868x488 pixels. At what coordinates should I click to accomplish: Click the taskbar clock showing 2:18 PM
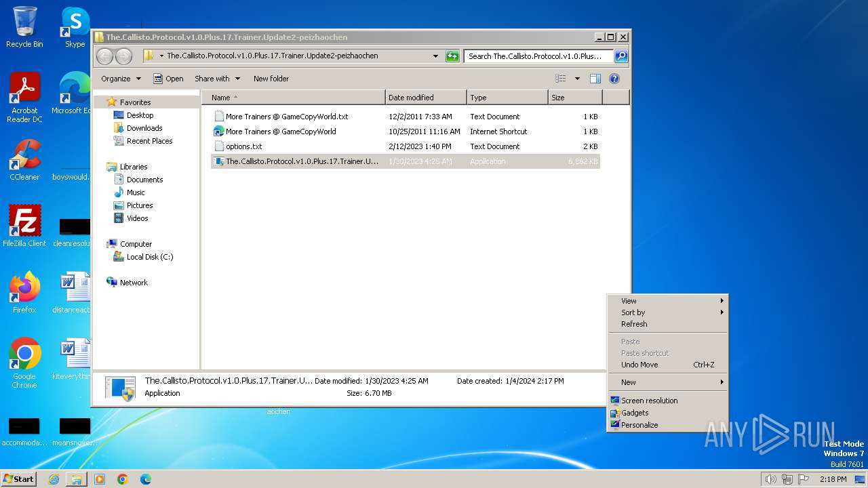tap(833, 479)
